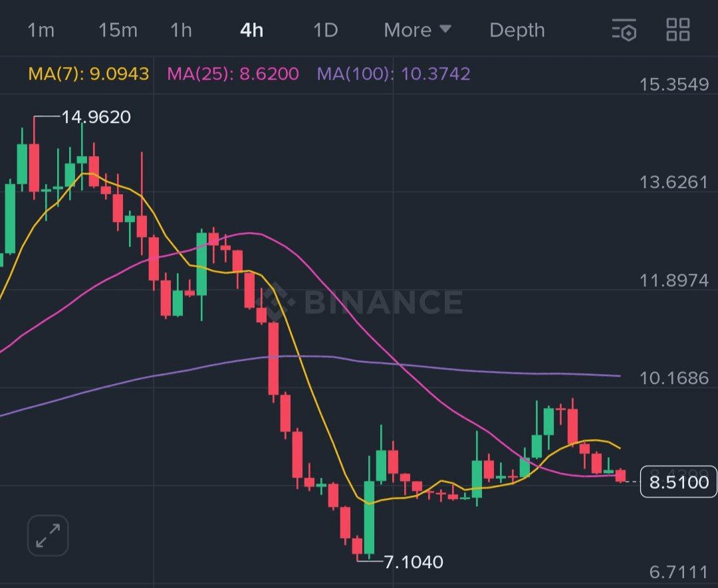This screenshot has width=718, height=588.
Task: Click the 7.1040 low price label
Action: 414,562
